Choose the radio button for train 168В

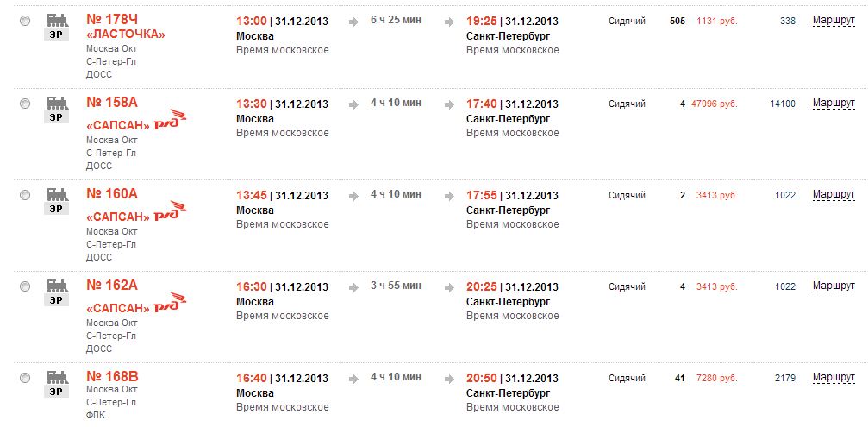click(x=25, y=378)
